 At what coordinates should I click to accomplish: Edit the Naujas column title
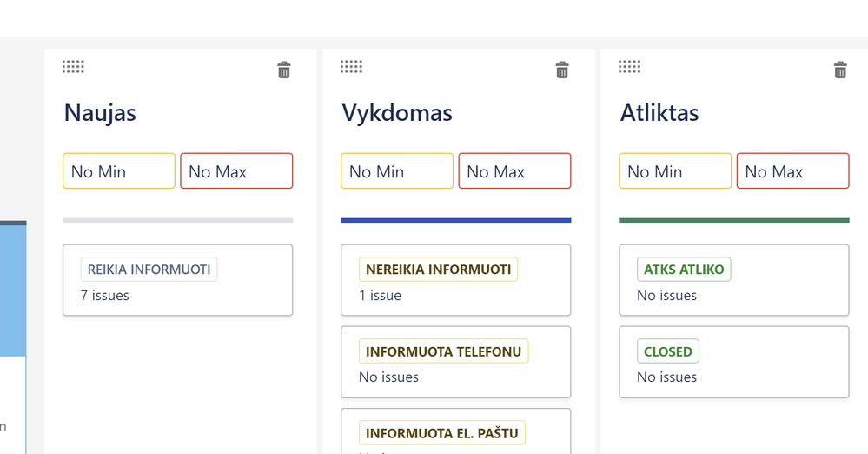pyautogui.click(x=100, y=113)
